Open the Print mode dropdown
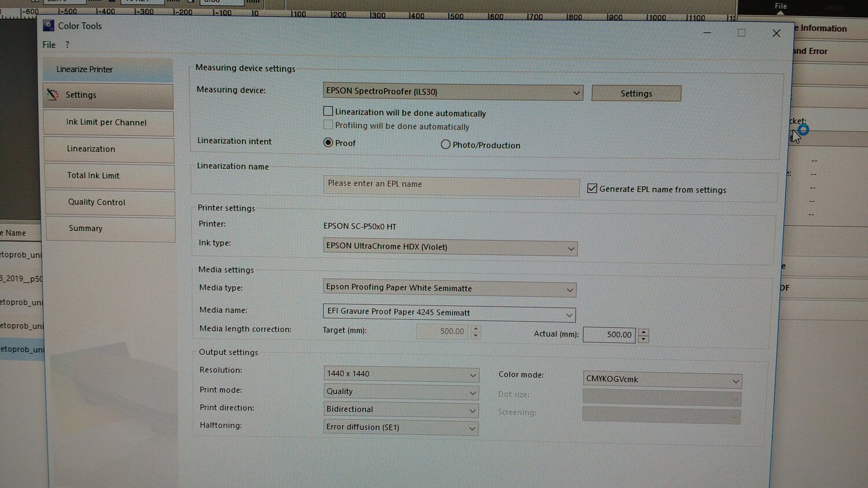Screen dimensions: 868x488 coord(401,392)
